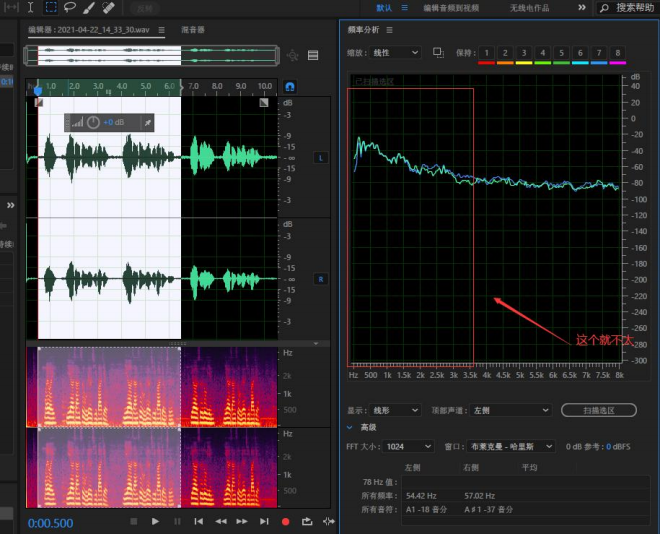Open the 窗口 dropdown showing 布莱克曼-哈里斯
Screen dimensions: 660x534
(x=511, y=446)
